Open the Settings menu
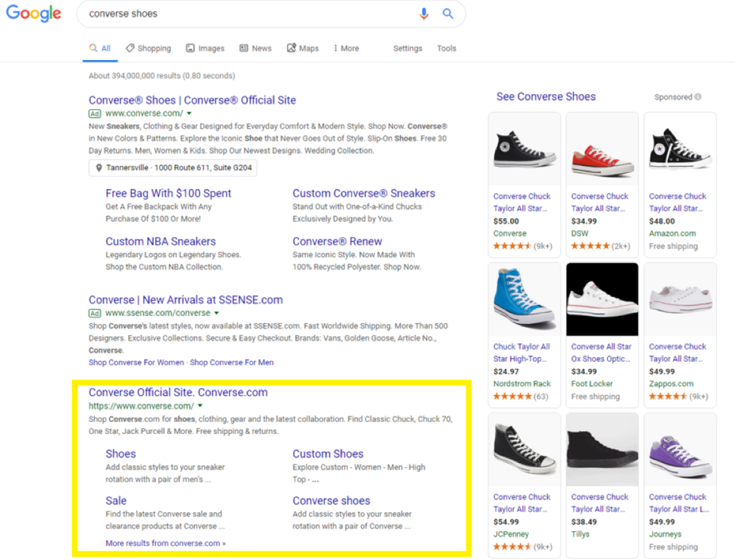This screenshot has height=560, width=736. coord(408,48)
